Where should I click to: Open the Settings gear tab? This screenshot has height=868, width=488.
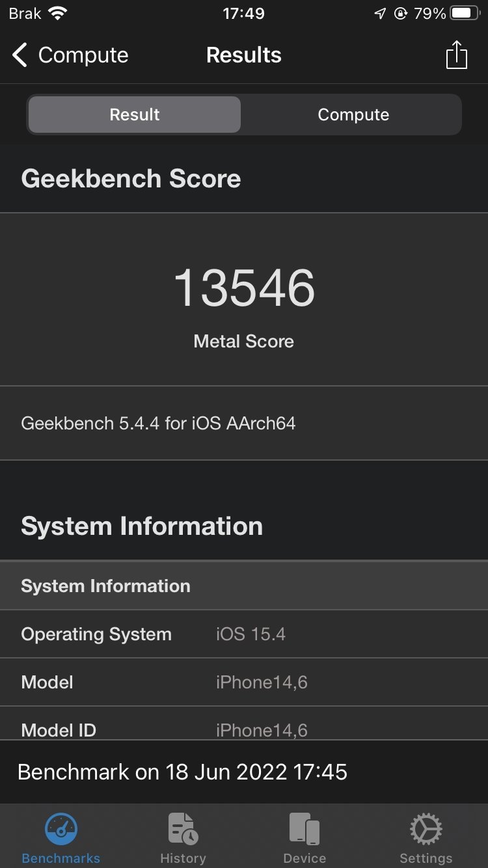[426, 829]
